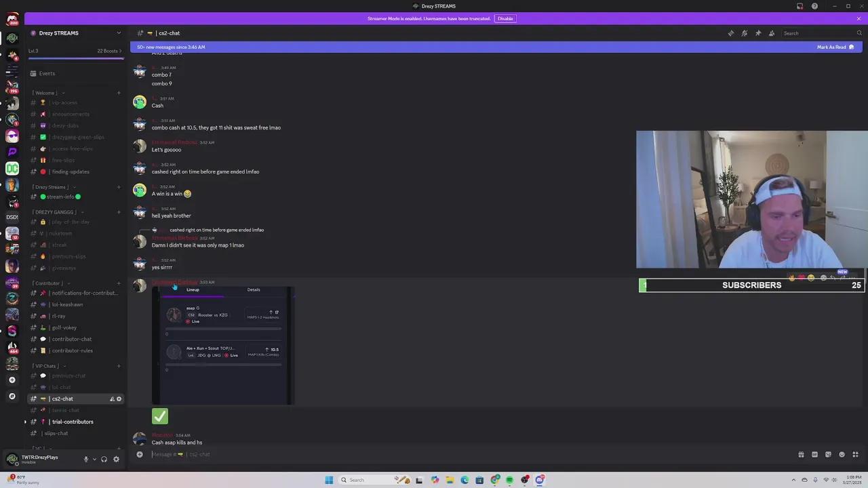Edit cs2-chat channel settings gear

click(x=119, y=399)
